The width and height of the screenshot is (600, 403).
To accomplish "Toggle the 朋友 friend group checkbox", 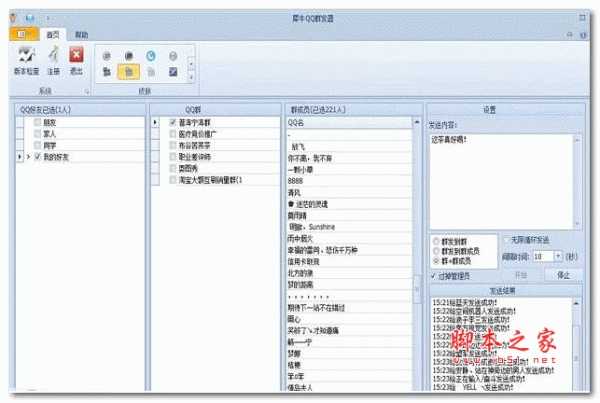I will coord(37,122).
